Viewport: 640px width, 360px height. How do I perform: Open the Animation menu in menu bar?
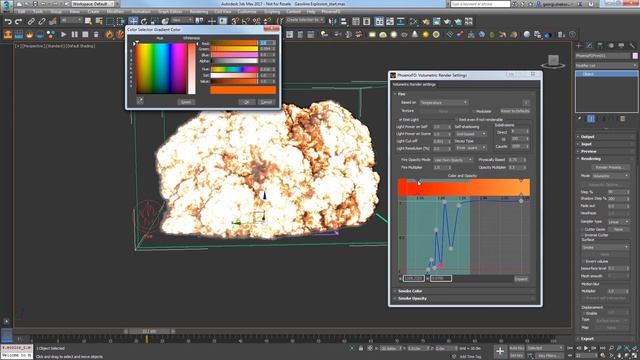tap(141, 11)
